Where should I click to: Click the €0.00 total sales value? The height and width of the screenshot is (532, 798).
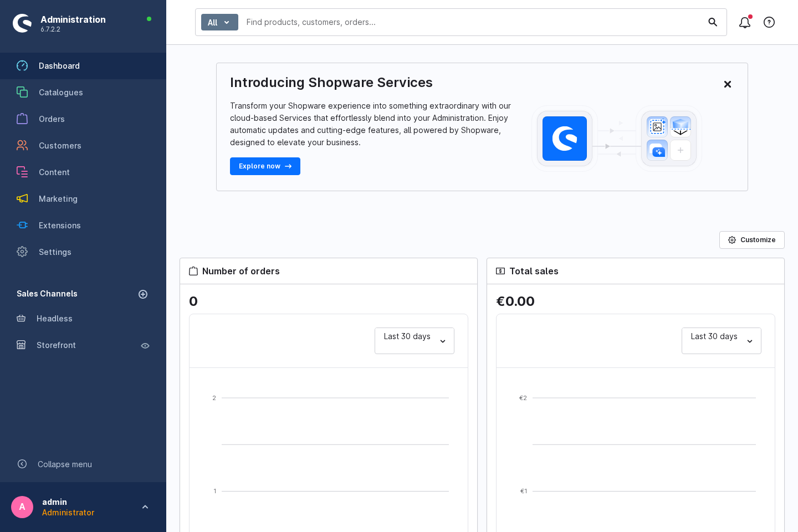[x=515, y=301]
